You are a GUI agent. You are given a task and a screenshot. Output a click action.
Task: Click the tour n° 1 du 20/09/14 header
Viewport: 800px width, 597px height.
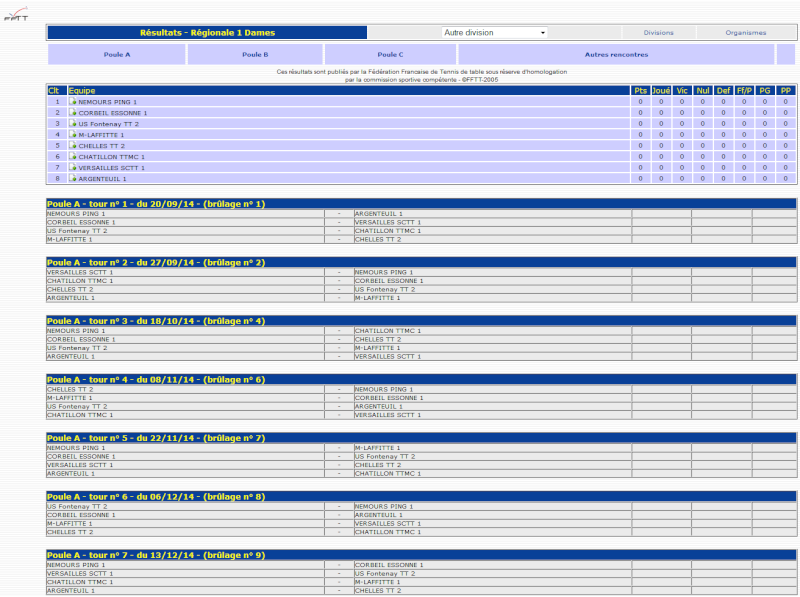(x=421, y=204)
